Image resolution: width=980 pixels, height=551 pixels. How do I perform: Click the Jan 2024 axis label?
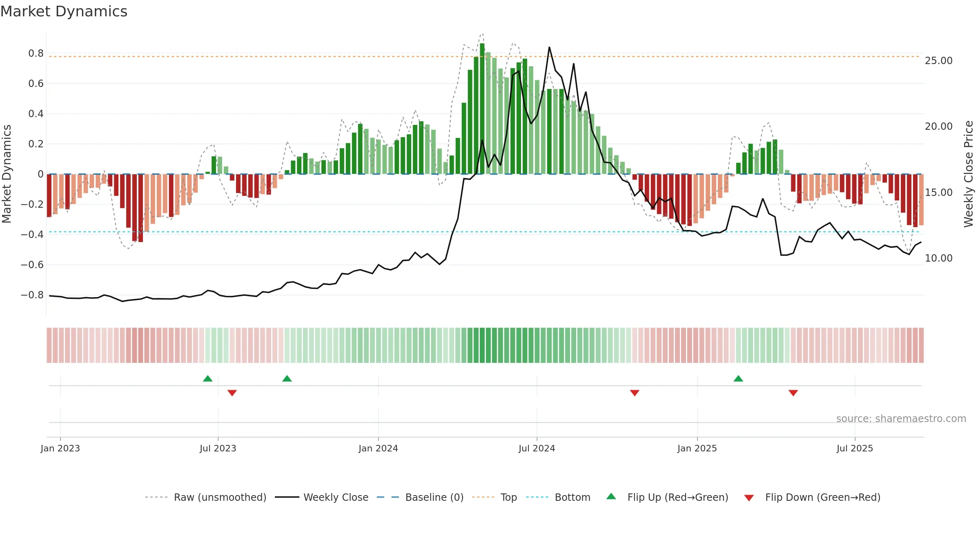378,448
